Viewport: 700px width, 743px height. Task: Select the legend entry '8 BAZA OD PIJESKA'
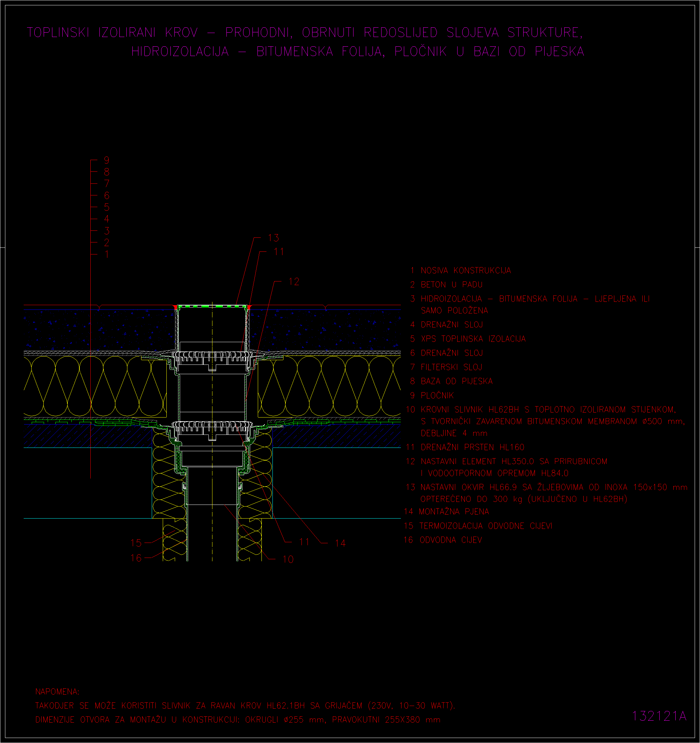451,381
